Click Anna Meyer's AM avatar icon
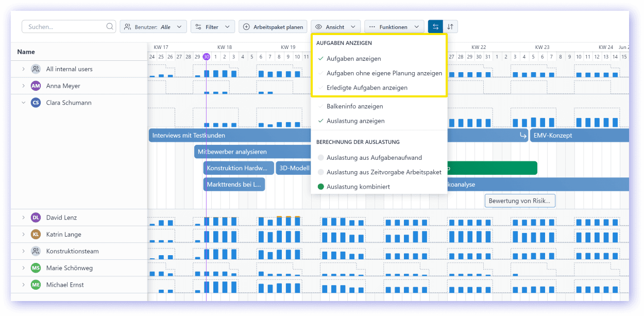 (36, 86)
